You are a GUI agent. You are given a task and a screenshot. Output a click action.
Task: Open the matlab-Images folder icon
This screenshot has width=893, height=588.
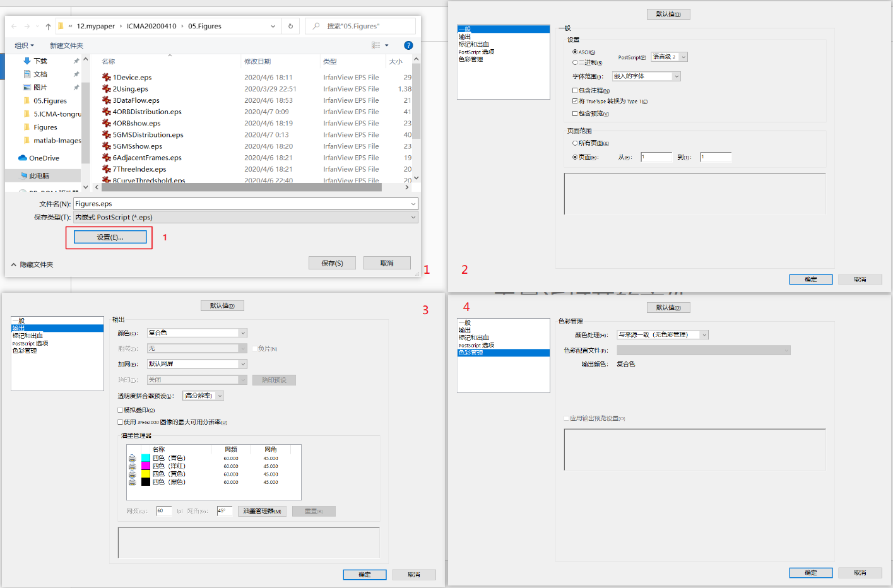pyautogui.click(x=27, y=140)
